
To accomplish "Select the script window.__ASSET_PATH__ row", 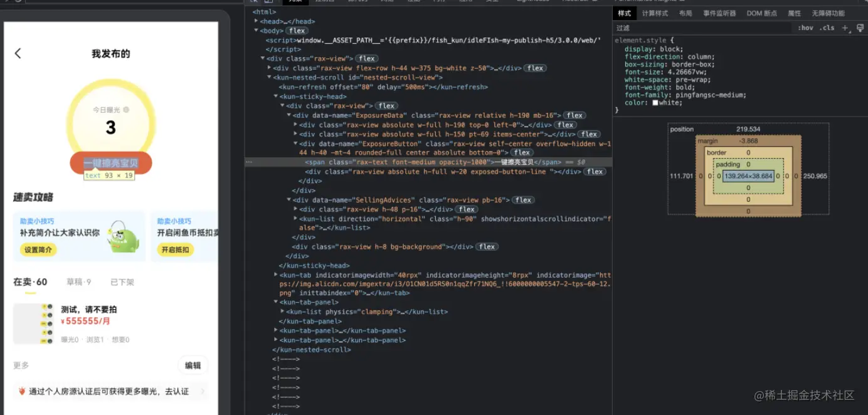I will (433, 39).
